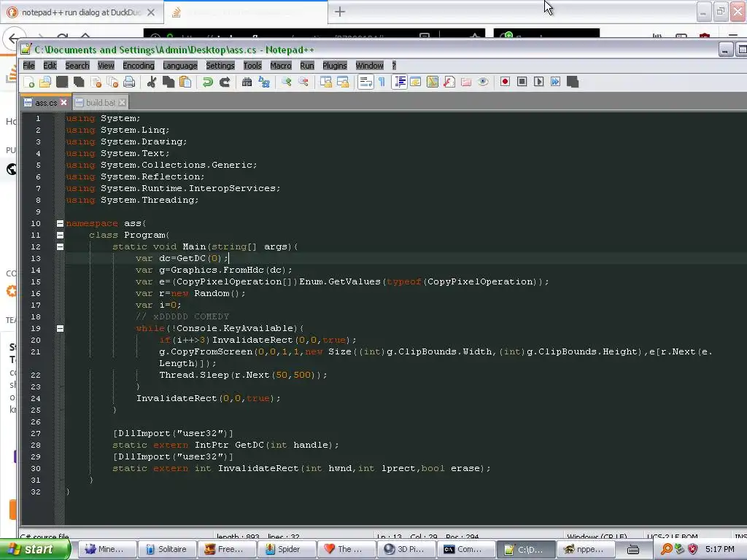Collapse the while loop fold marker

(x=60, y=328)
